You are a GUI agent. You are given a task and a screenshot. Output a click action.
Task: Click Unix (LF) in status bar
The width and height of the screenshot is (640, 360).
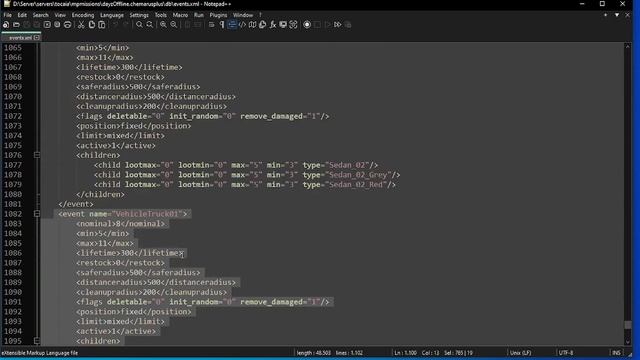[520, 353]
